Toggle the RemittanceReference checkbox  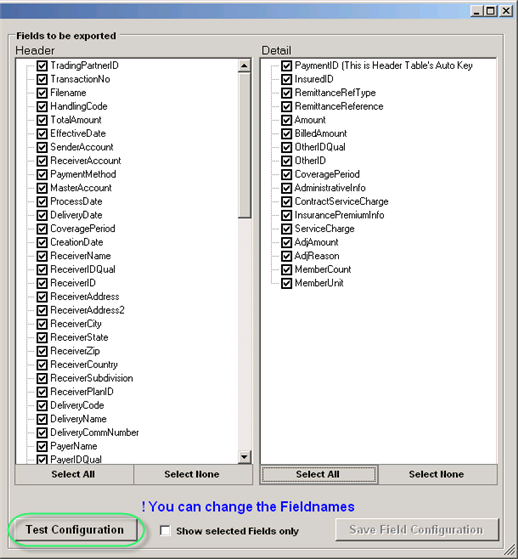(287, 106)
